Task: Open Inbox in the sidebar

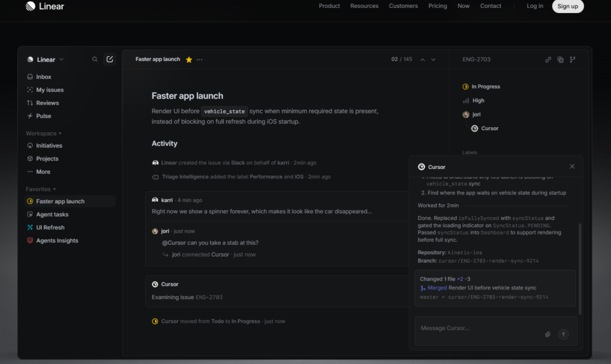Action: pyautogui.click(x=39, y=77)
